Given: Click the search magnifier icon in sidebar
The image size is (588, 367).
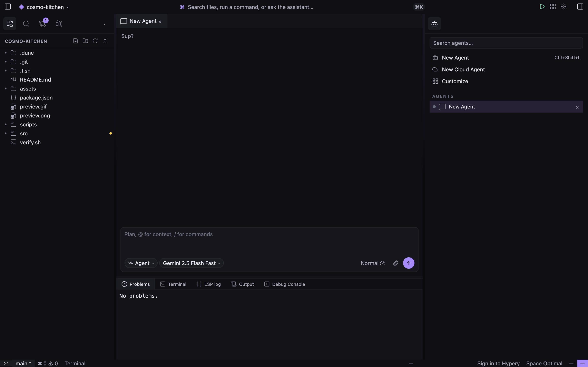Looking at the screenshot, I should [x=26, y=23].
